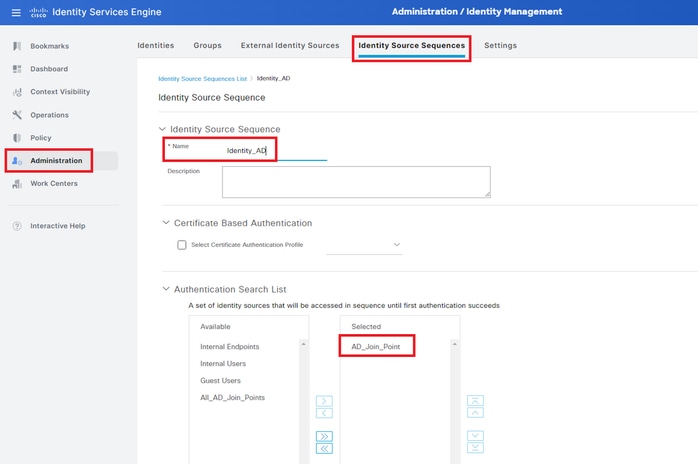Click the Policy shield icon

point(17,138)
